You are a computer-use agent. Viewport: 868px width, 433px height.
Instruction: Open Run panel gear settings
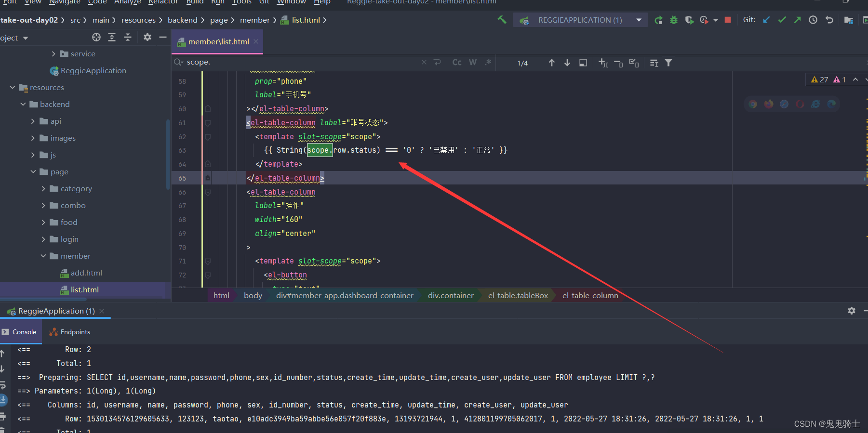852,311
